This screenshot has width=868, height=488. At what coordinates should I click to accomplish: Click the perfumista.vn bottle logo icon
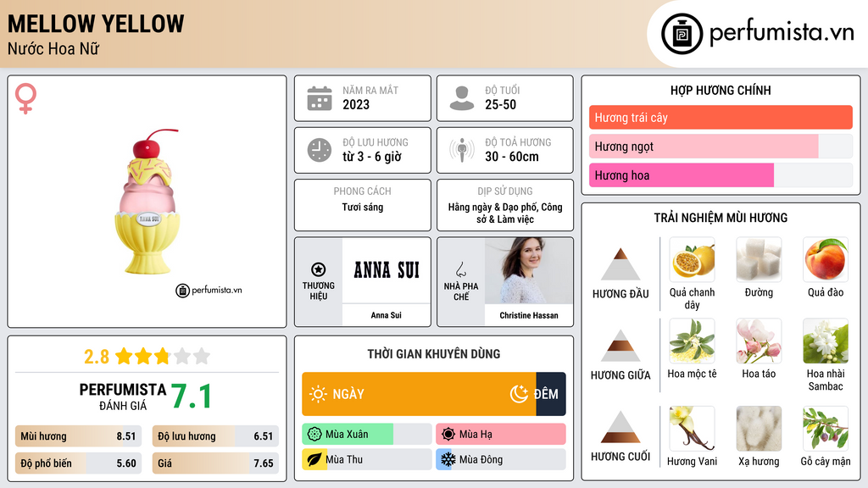[682, 34]
